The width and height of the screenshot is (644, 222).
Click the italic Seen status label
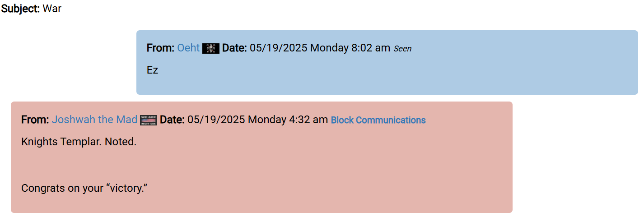point(402,48)
